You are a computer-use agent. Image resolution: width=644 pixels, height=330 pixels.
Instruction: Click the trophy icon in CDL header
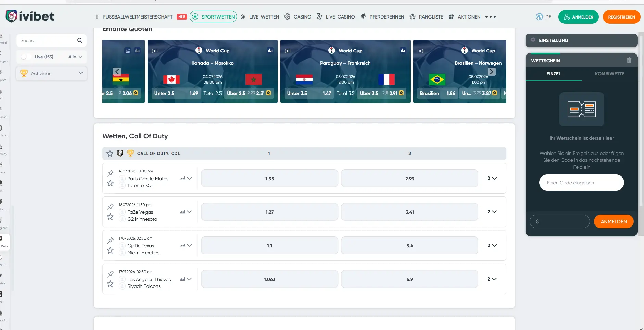coord(130,153)
